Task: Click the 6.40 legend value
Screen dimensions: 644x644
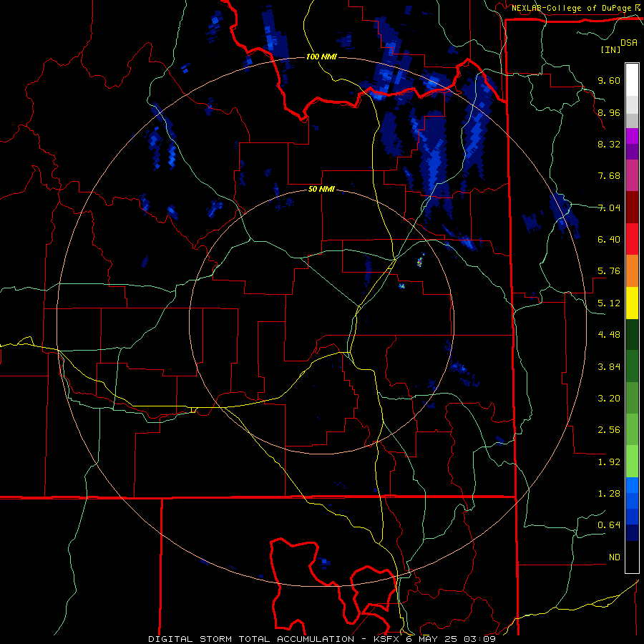Action: [609, 240]
